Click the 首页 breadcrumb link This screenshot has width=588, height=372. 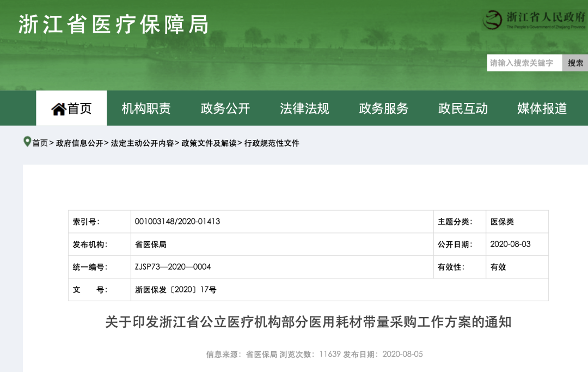(x=40, y=143)
